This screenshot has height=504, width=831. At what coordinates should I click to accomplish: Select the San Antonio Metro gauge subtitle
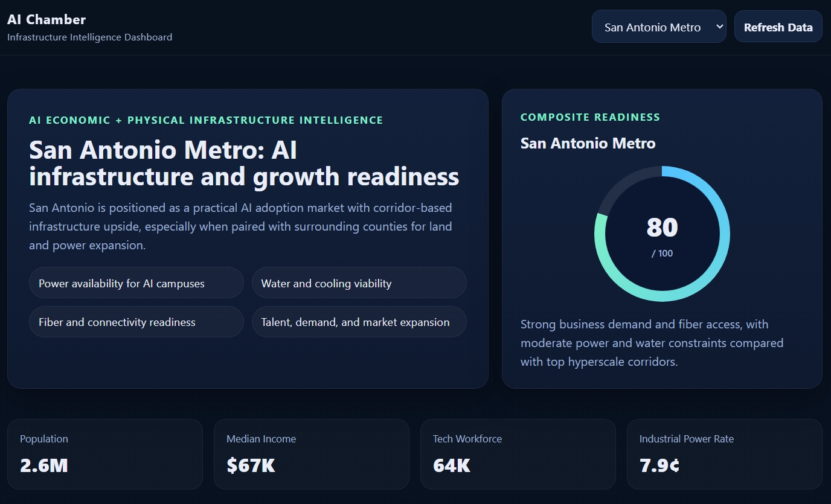588,143
